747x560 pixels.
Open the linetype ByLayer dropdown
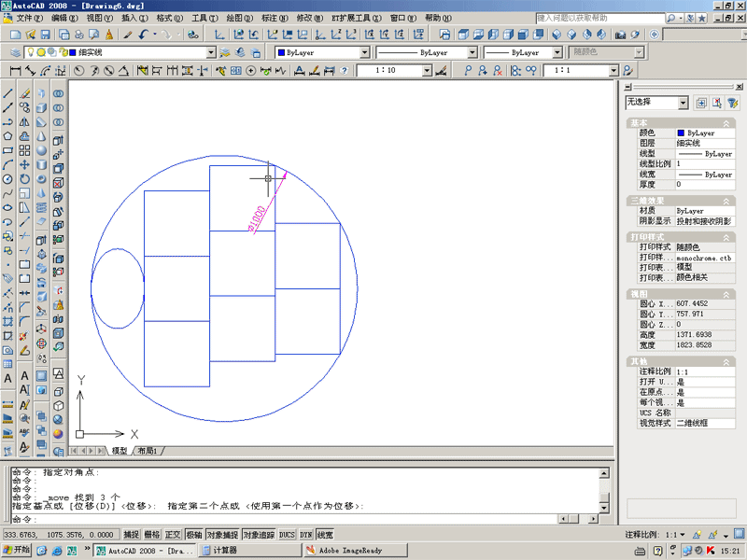pos(472,52)
